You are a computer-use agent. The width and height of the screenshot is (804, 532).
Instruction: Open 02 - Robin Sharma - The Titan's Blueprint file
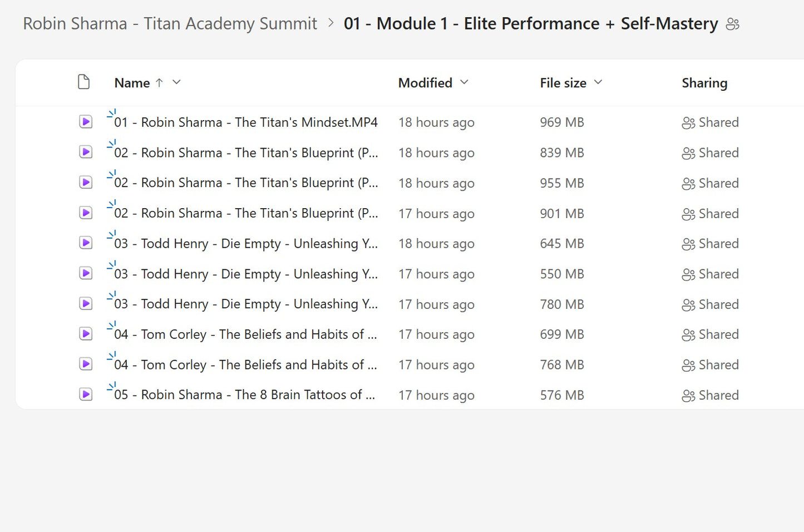(x=245, y=152)
